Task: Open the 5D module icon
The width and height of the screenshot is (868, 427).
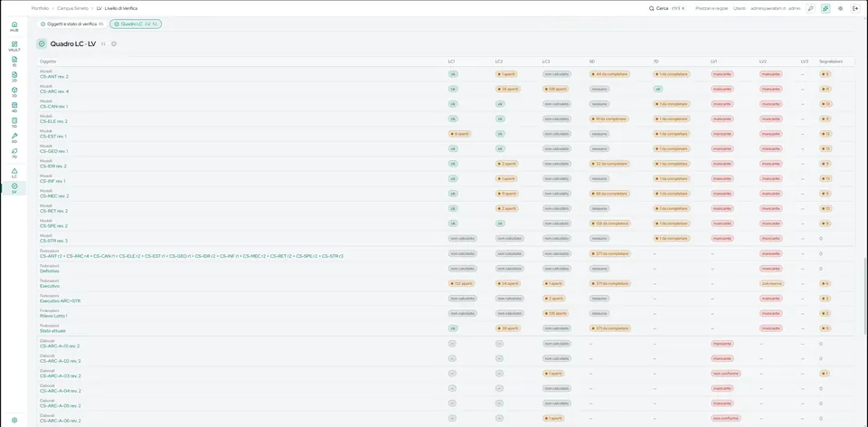Action: [x=14, y=122]
